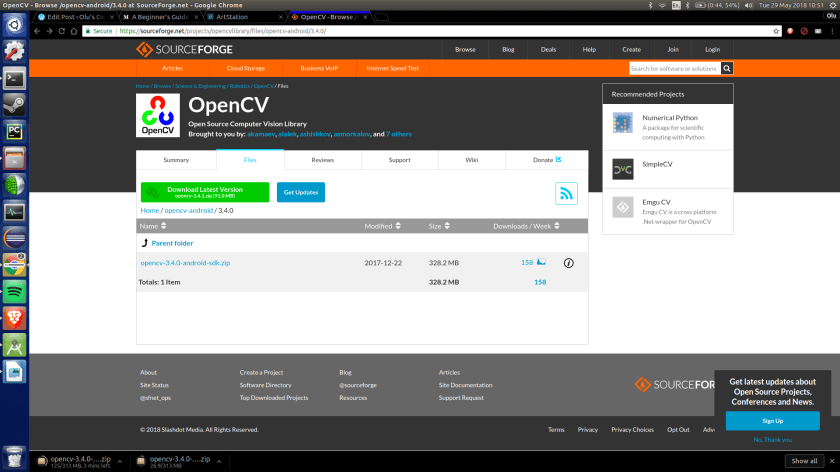
Task: Open the Wiki tab
Action: (x=471, y=160)
